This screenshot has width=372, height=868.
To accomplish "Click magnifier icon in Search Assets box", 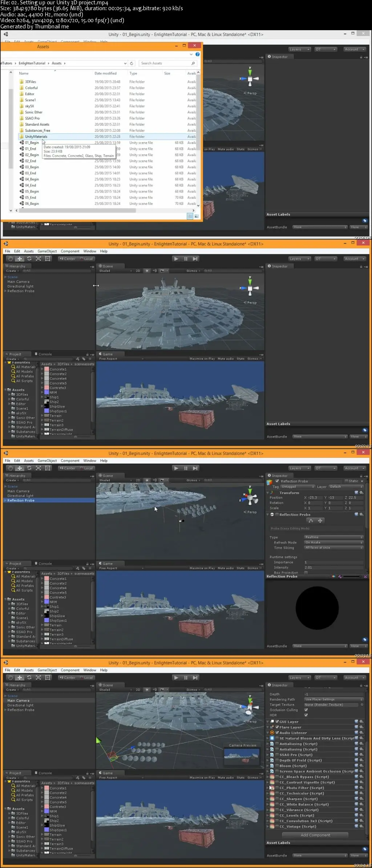I will 193,63.
